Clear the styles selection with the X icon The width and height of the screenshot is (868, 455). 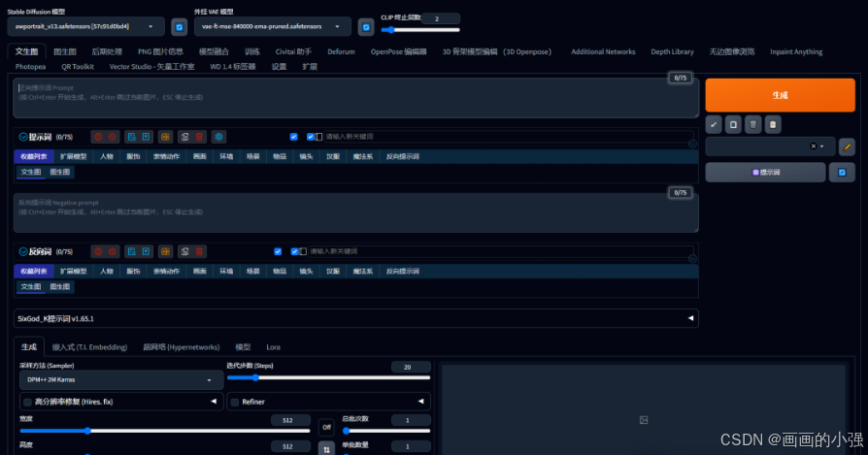[x=814, y=146]
